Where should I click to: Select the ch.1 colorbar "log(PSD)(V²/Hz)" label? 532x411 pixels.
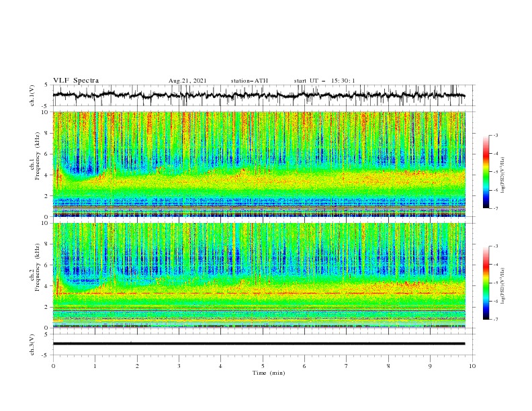(x=503, y=175)
